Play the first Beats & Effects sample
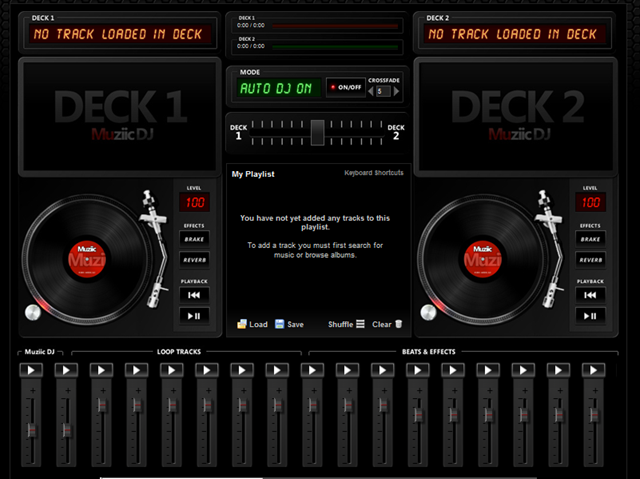Viewport: 640px width, 479px height. click(x=312, y=370)
